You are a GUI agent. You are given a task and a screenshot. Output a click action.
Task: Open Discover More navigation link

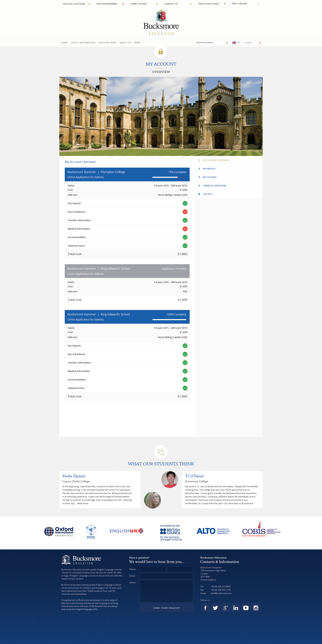(107, 43)
